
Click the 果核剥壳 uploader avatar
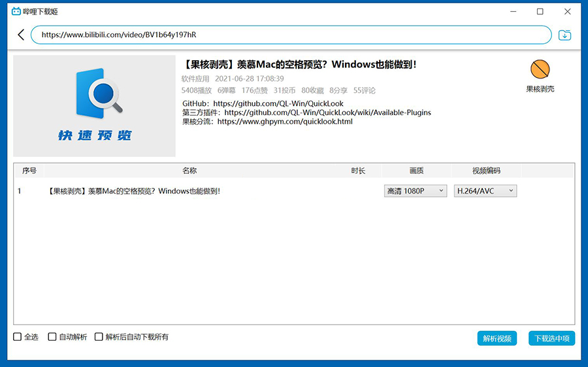[x=540, y=69]
